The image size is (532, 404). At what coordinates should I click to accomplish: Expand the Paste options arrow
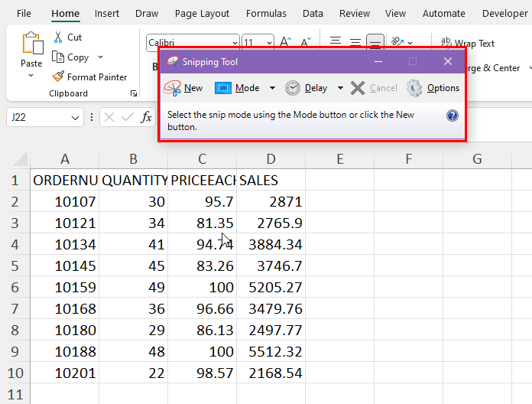(x=31, y=76)
